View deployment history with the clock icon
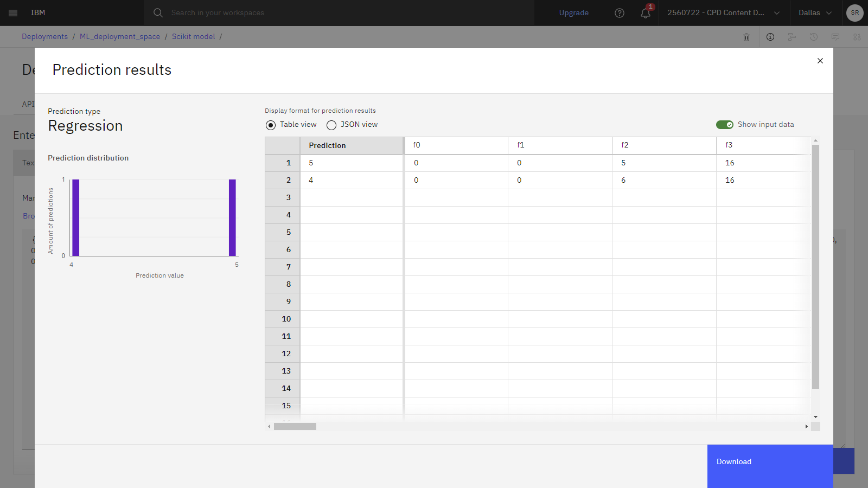This screenshot has height=488, width=868. coord(813,37)
